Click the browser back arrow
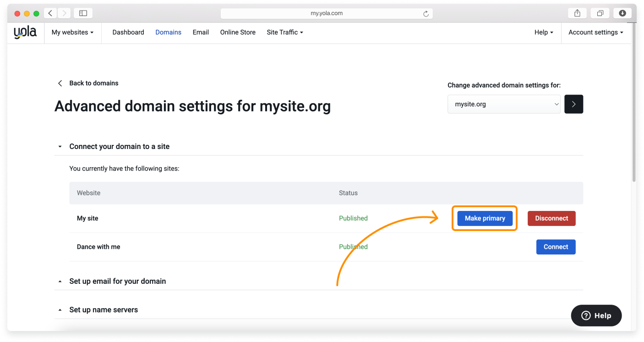Viewport: 644px width, 342px height. point(50,13)
